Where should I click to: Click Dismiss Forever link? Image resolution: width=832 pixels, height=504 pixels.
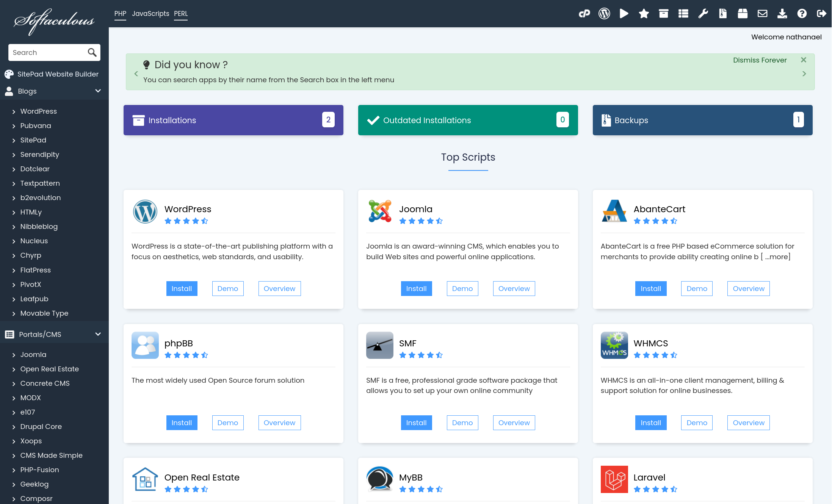point(760,60)
